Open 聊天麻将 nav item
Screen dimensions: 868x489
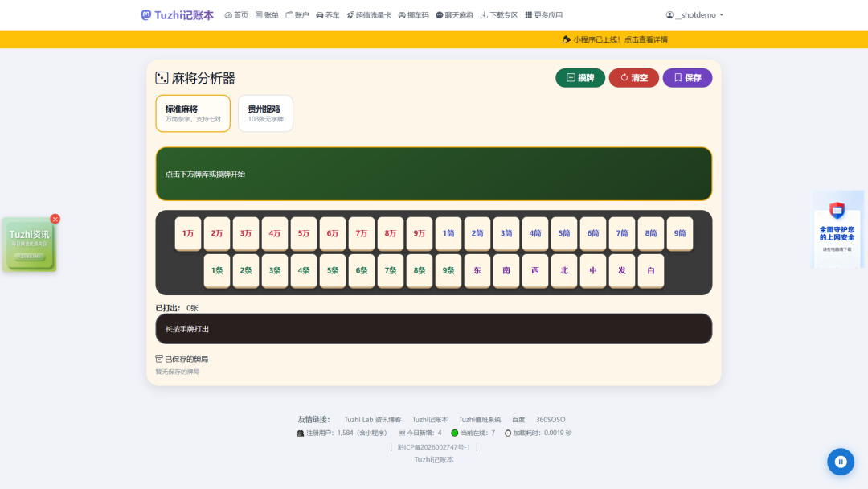point(454,15)
